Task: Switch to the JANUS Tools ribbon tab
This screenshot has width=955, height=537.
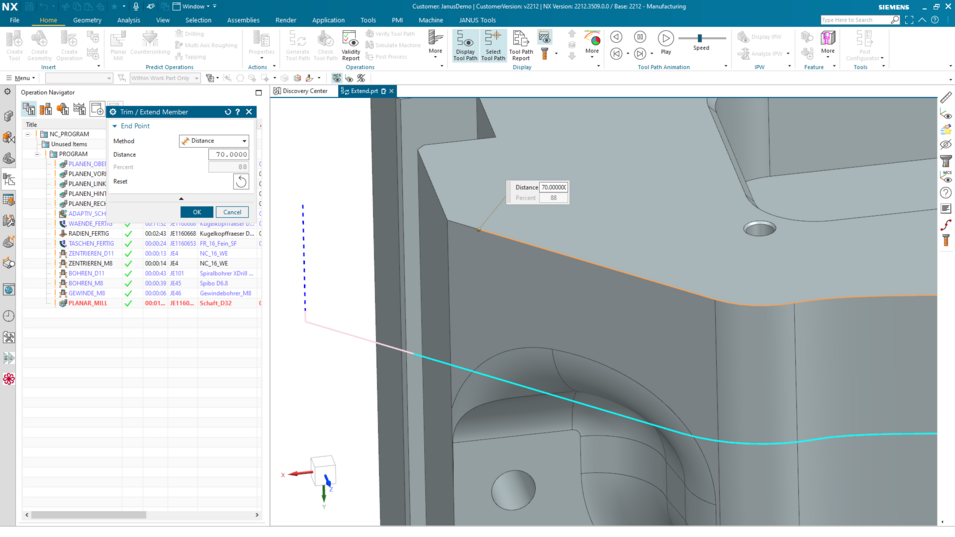Action: 478,20
